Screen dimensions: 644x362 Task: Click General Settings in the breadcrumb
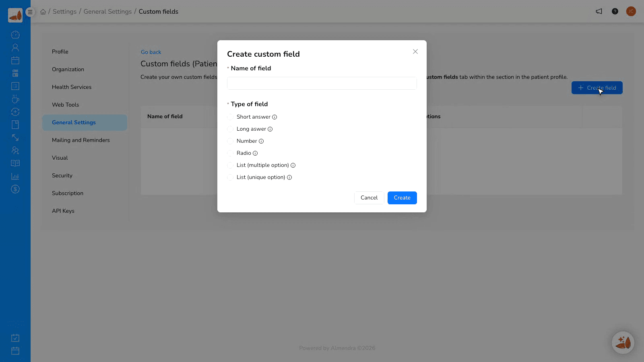(107, 12)
